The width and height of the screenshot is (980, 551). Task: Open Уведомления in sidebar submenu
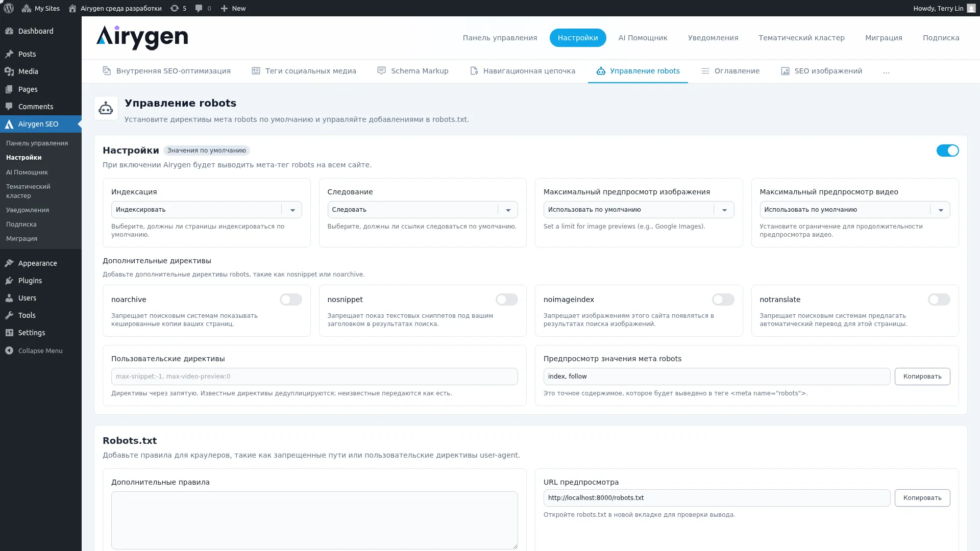pos(28,210)
